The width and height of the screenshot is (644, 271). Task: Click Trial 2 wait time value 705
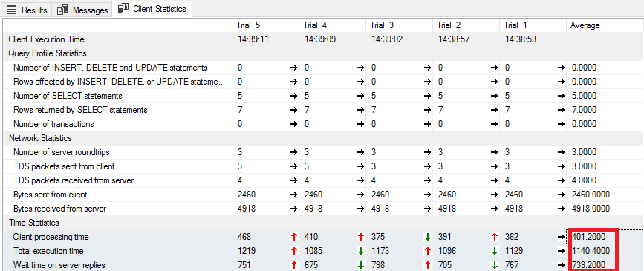point(445,265)
